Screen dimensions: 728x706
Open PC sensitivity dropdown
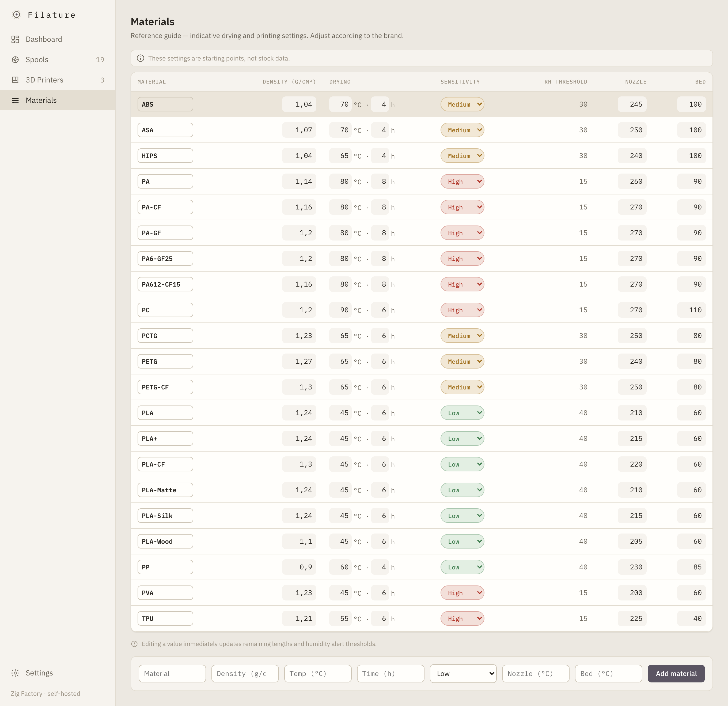(x=462, y=310)
